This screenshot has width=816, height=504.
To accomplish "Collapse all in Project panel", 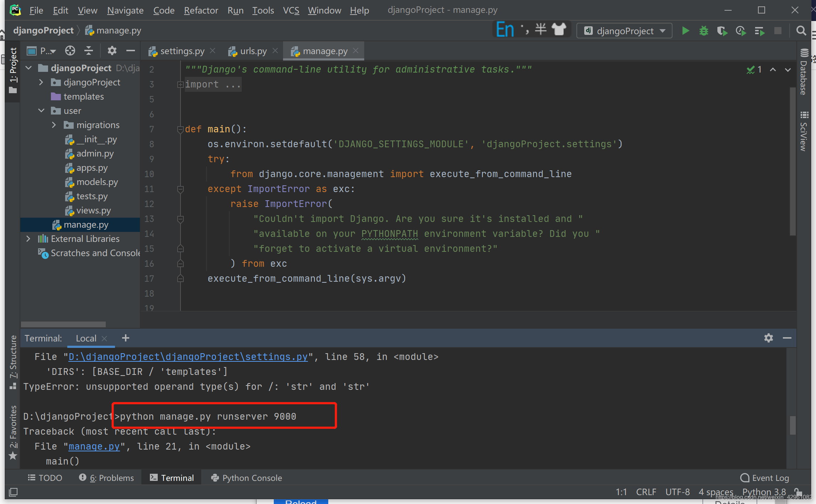I will click(x=89, y=51).
